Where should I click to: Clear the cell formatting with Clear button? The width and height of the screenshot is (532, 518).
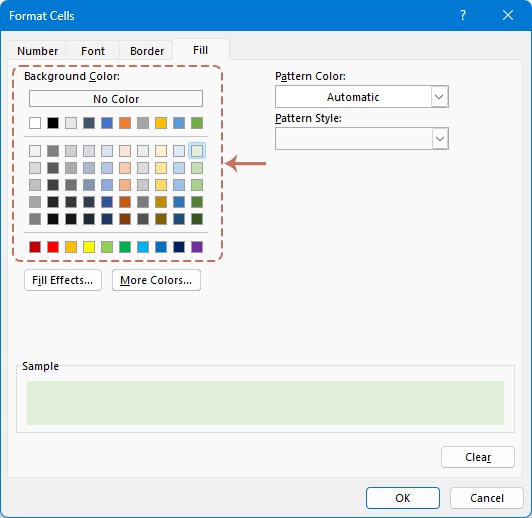coord(478,457)
